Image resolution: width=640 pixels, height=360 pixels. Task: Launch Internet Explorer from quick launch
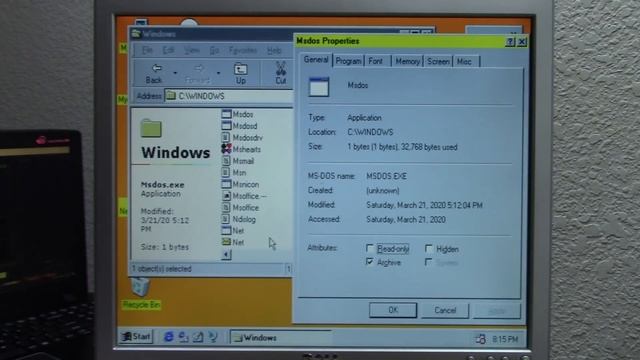coord(168,337)
